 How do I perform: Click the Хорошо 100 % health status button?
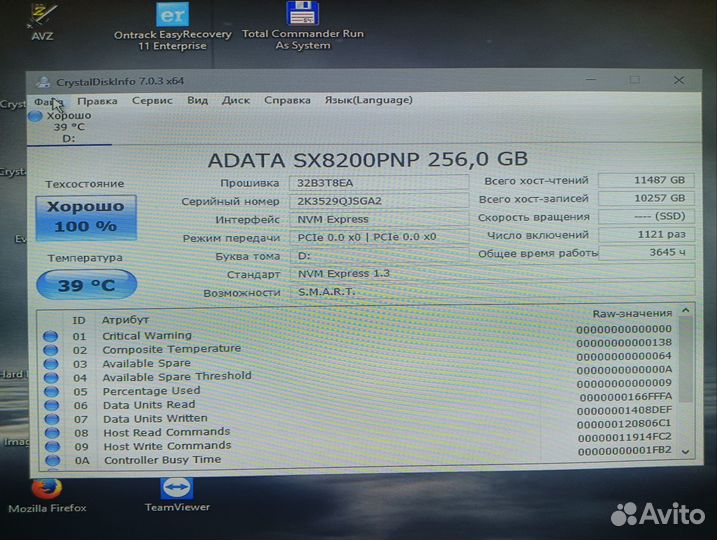86,218
